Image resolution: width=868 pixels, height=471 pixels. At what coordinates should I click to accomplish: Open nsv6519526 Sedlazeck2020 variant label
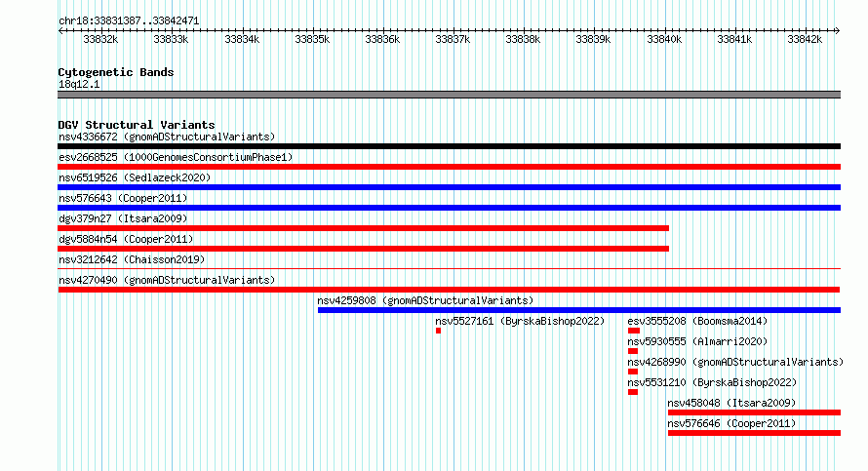point(135,177)
